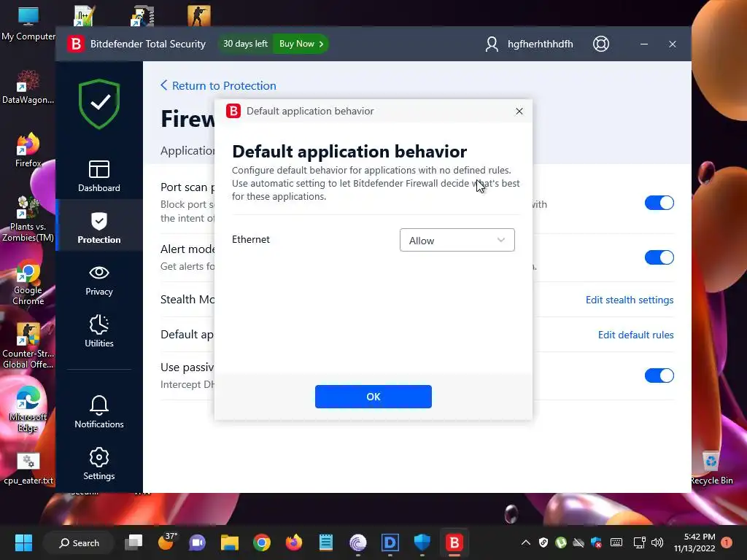
Task: Close the Default application behavior dialog
Action: click(519, 111)
